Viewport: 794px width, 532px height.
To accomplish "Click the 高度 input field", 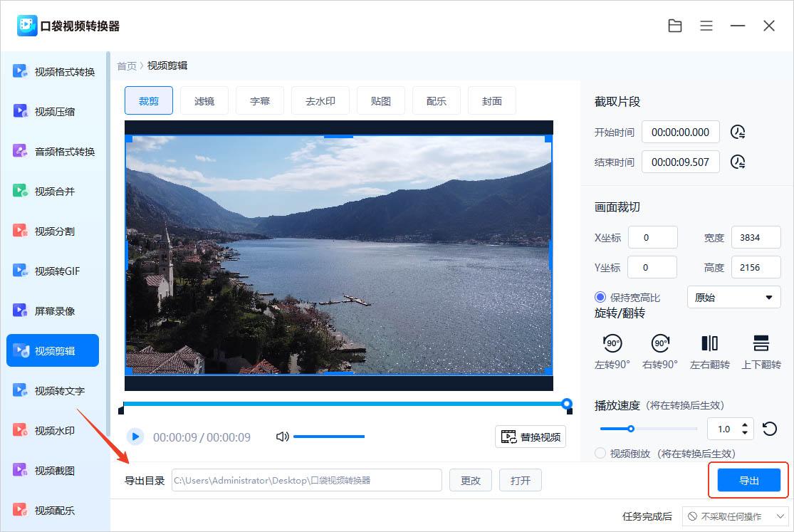I will click(x=756, y=267).
